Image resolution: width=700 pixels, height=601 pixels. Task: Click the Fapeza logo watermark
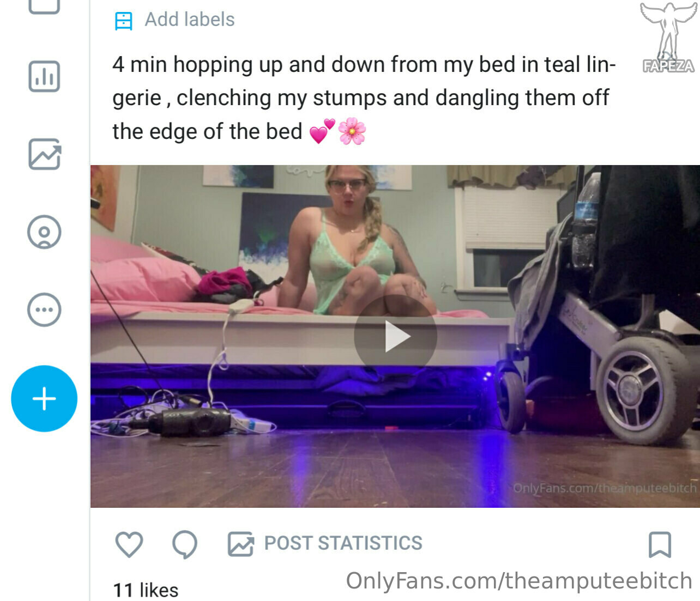coord(668,38)
